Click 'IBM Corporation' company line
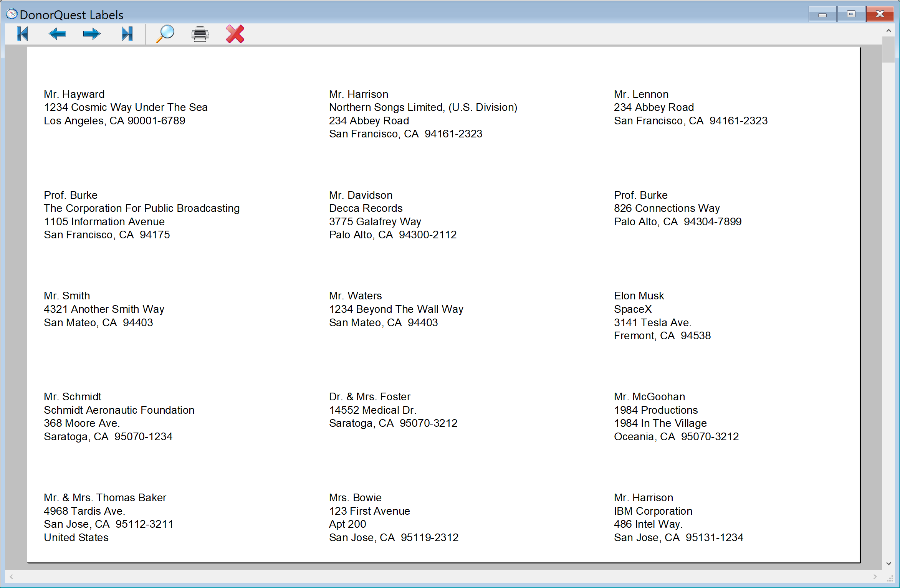This screenshot has height=588, width=900. click(x=653, y=511)
